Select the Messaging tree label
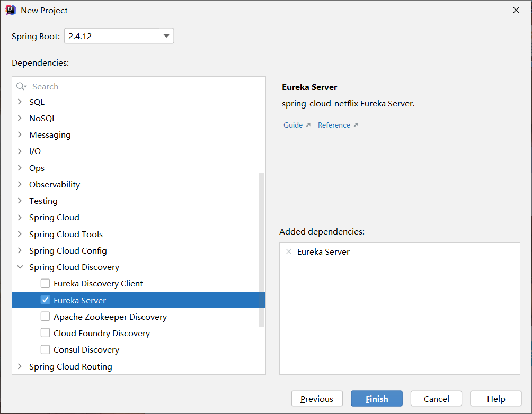Screen dimensions: 532x414 [50, 135]
